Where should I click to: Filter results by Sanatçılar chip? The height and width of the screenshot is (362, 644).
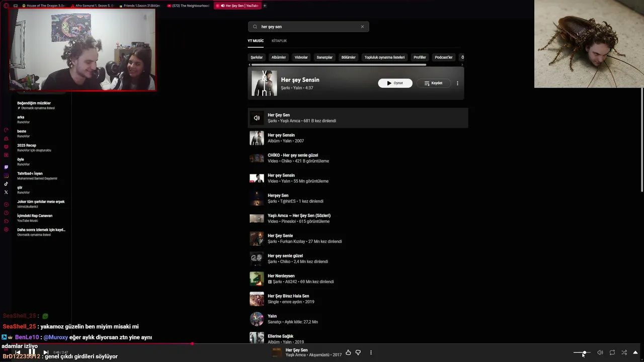coord(325,57)
